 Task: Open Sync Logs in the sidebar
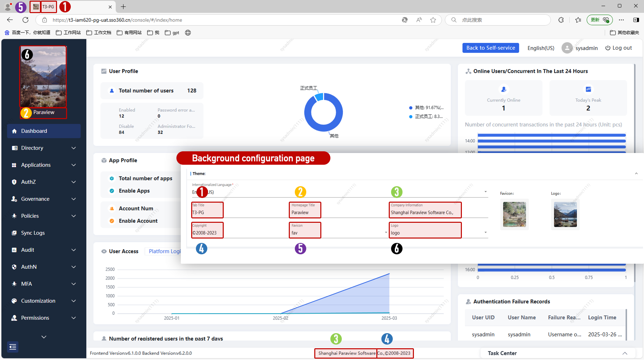[33, 233]
